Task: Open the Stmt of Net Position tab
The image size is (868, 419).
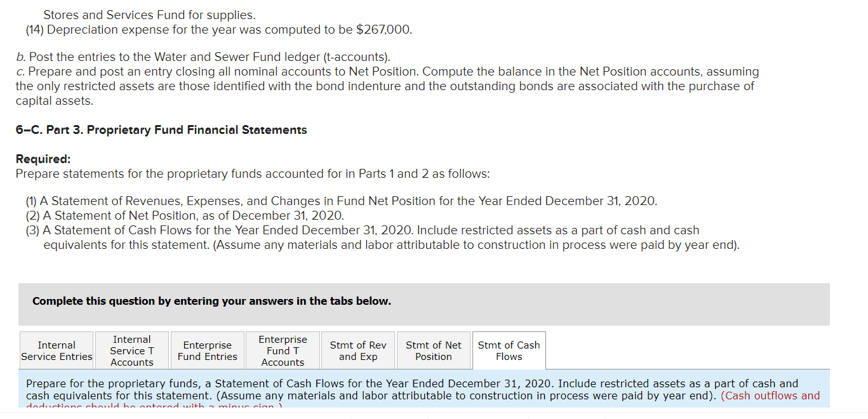Action: [x=434, y=350]
